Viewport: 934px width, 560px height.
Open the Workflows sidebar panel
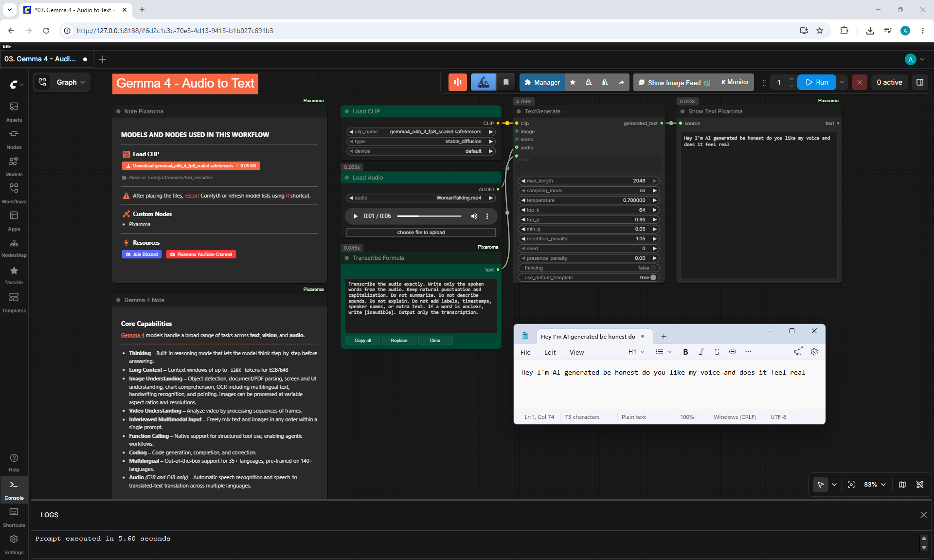pos(14,193)
